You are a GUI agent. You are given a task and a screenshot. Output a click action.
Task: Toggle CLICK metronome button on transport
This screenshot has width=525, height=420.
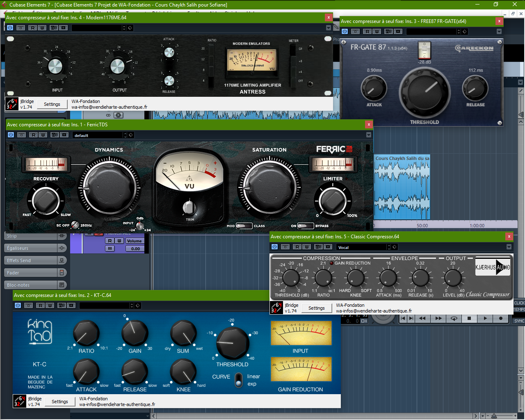point(519,303)
